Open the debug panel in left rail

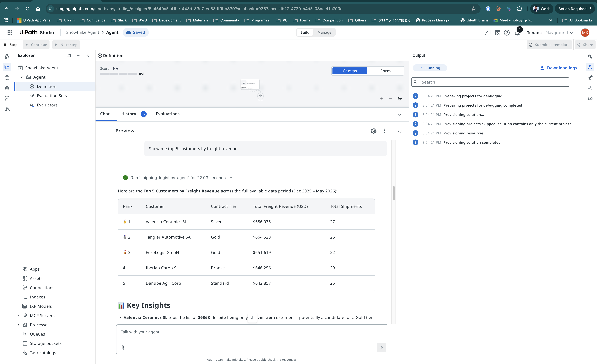coord(7,88)
